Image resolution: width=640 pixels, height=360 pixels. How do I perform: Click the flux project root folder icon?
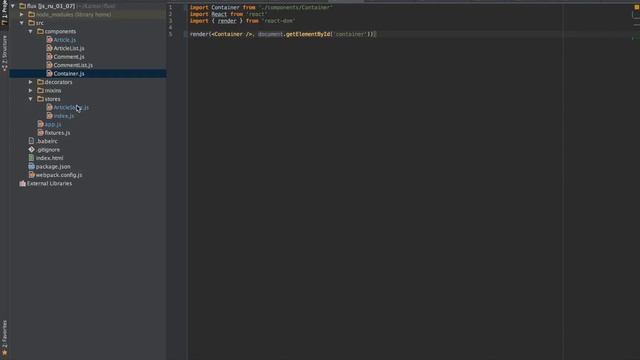pyautogui.click(x=22, y=6)
